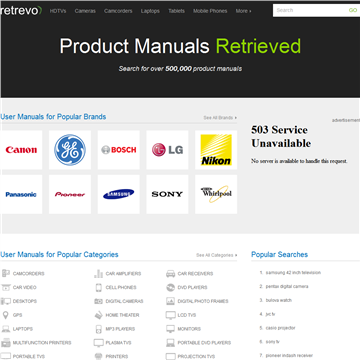Select the Canon brand logo
Viewport: 360px width, 360px height.
(x=21, y=150)
